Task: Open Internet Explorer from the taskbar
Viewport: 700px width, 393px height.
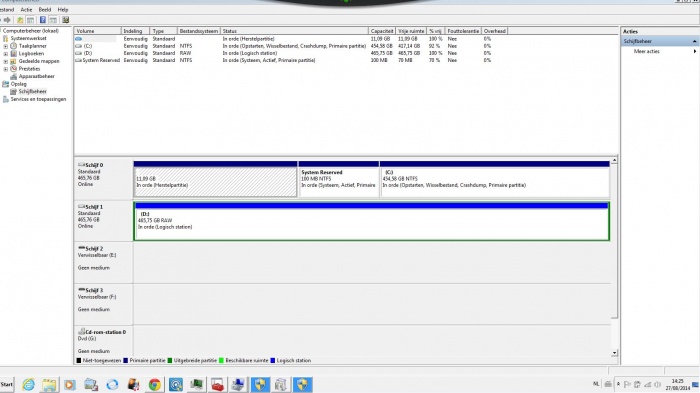Action: coord(28,385)
